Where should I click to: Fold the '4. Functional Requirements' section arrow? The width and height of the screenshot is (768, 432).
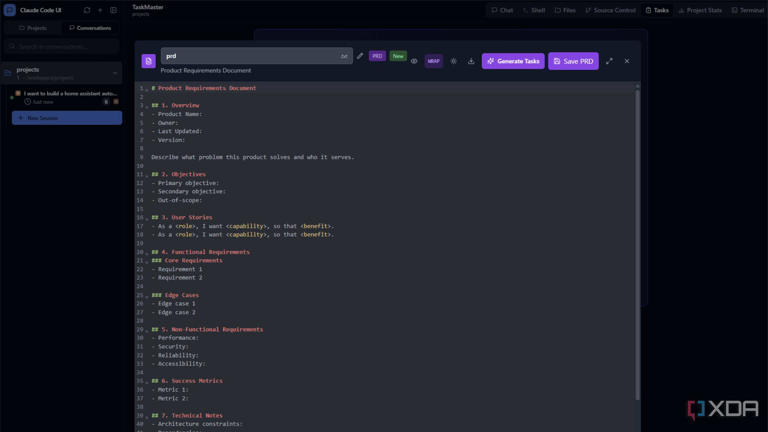coord(147,252)
